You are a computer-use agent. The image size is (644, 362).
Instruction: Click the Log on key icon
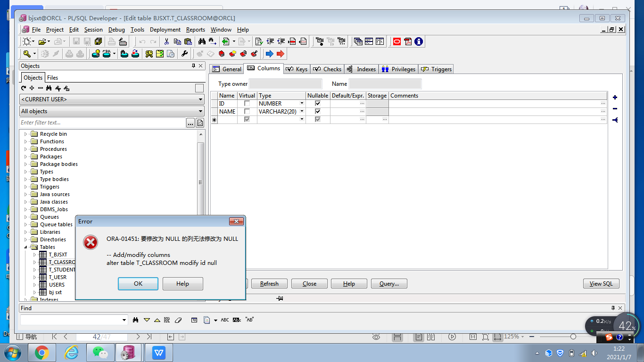click(27, 54)
